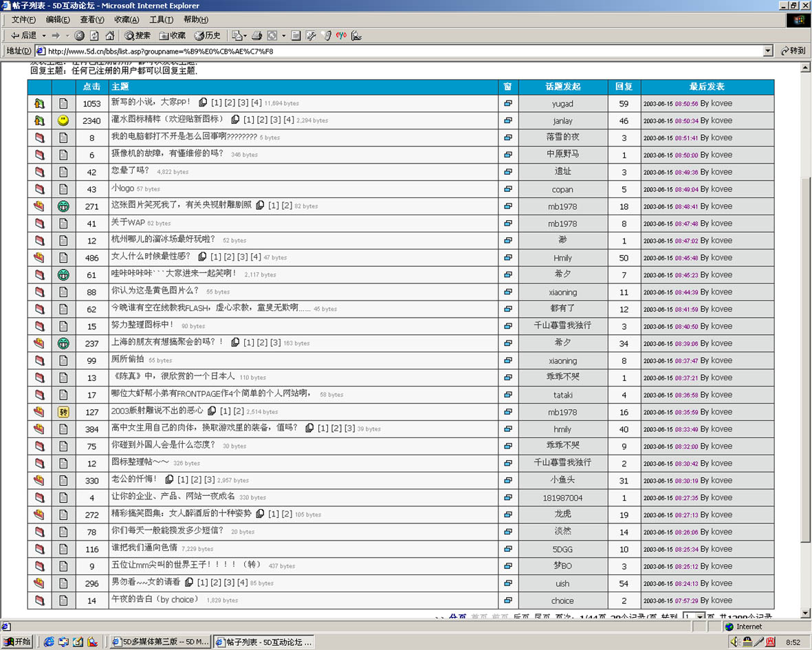Click the vertical scrollbar down arrow

805,614
